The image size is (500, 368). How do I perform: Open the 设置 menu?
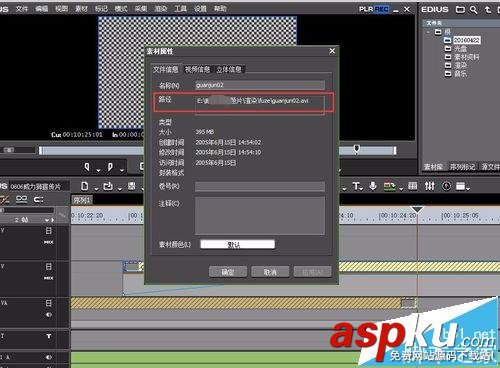click(200, 9)
